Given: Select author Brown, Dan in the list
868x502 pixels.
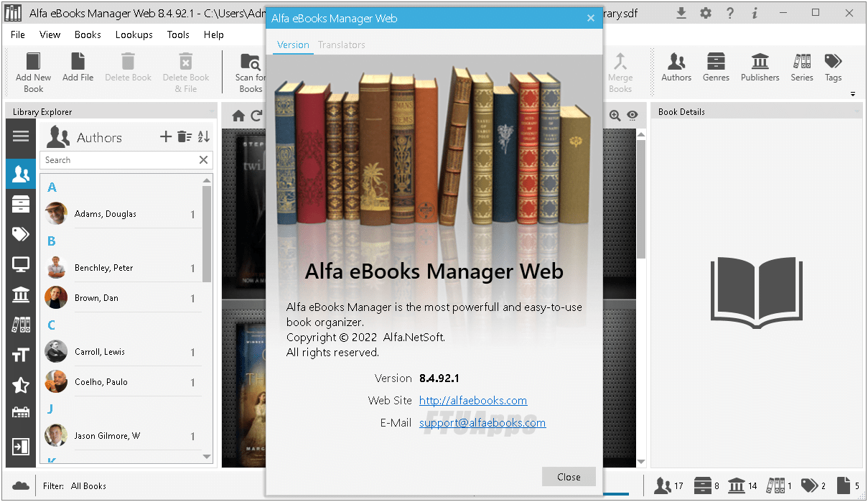Looking at the screenshot, I should (x=122, y=298).
